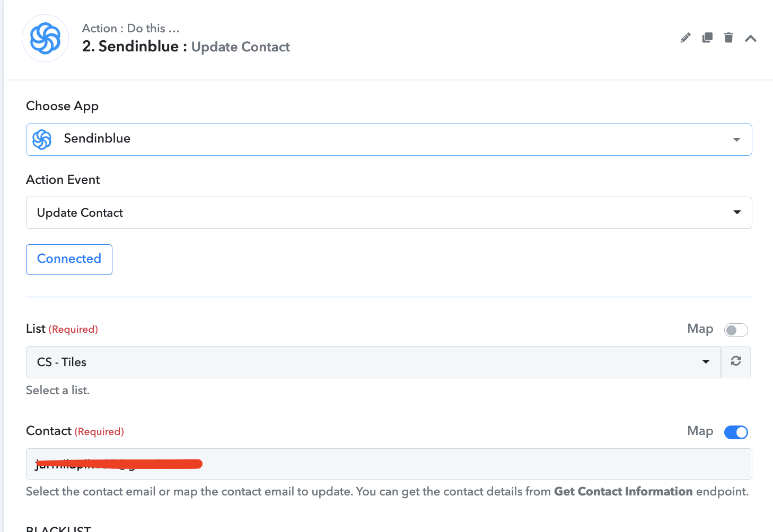Click the Connected button
The height and width of the screenshot is (532, 773).
point(69,259)
